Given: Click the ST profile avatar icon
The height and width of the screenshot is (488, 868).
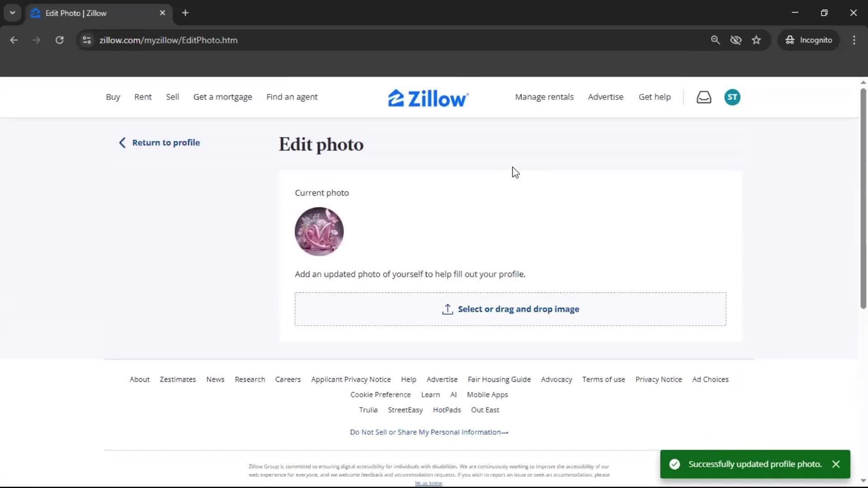Looking at the screenshot, I should (x=732, y=97).
